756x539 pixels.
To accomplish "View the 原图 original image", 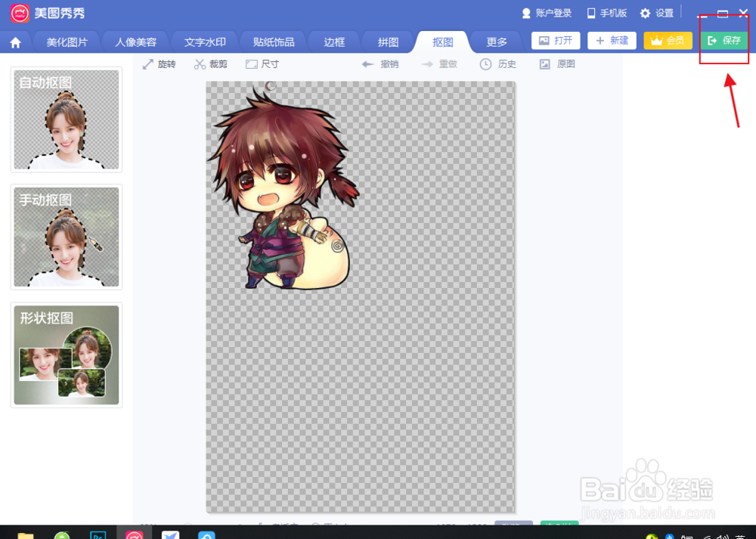I will 557,64.
